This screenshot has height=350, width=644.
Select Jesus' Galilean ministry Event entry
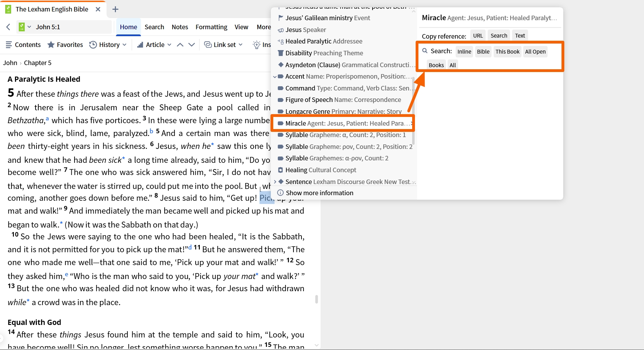point(344,18)
